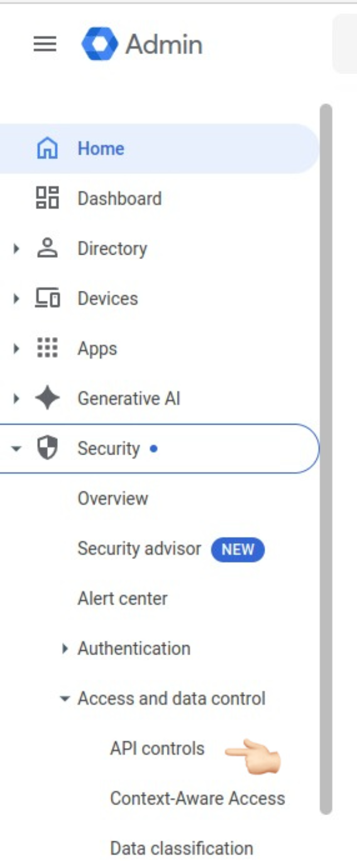The width and height of the screenshot is (357, 868).
Task: Collapse Access and data control arrow
Action: coord(66,699)
